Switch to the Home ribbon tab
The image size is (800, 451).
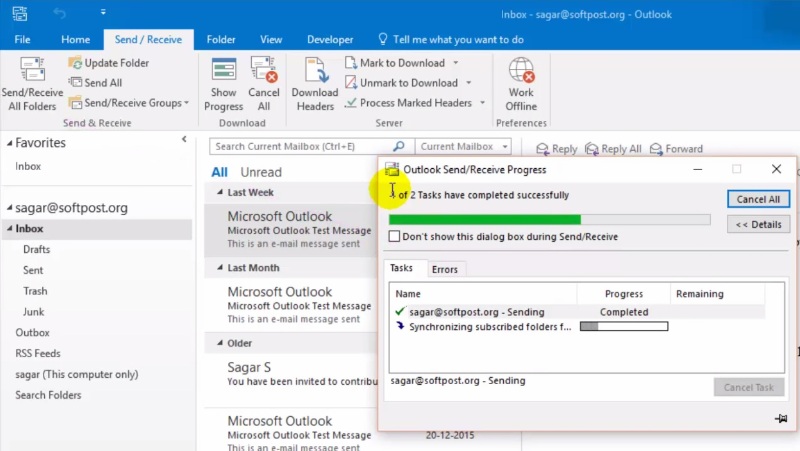click(x=76, y=39)
